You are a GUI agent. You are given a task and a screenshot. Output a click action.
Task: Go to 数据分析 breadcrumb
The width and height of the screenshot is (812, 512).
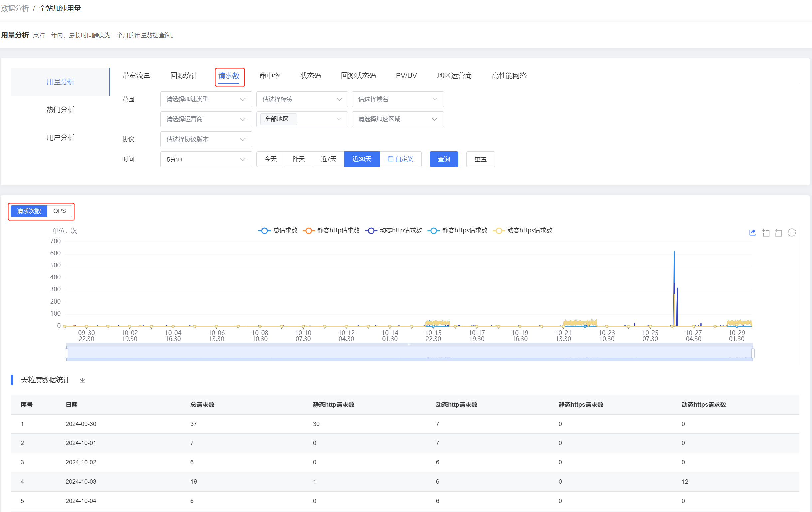[15, 8]
